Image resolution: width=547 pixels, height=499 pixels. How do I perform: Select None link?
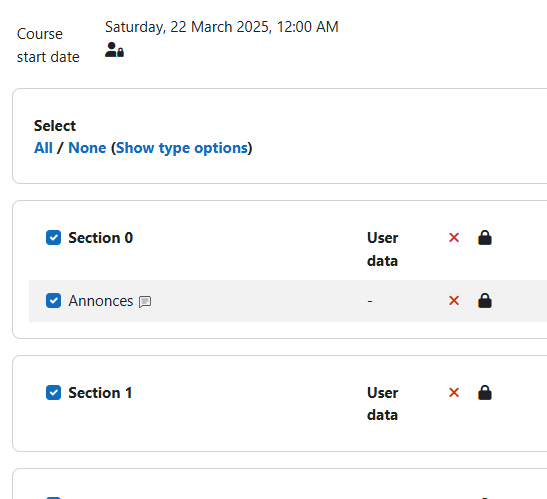coord(87,148)
